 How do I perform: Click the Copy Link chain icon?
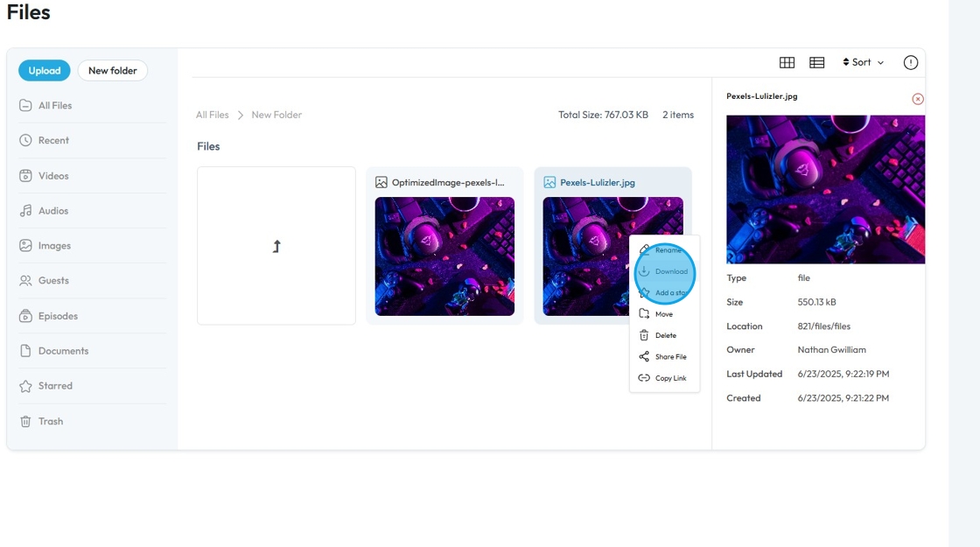[x=644, y=378]
